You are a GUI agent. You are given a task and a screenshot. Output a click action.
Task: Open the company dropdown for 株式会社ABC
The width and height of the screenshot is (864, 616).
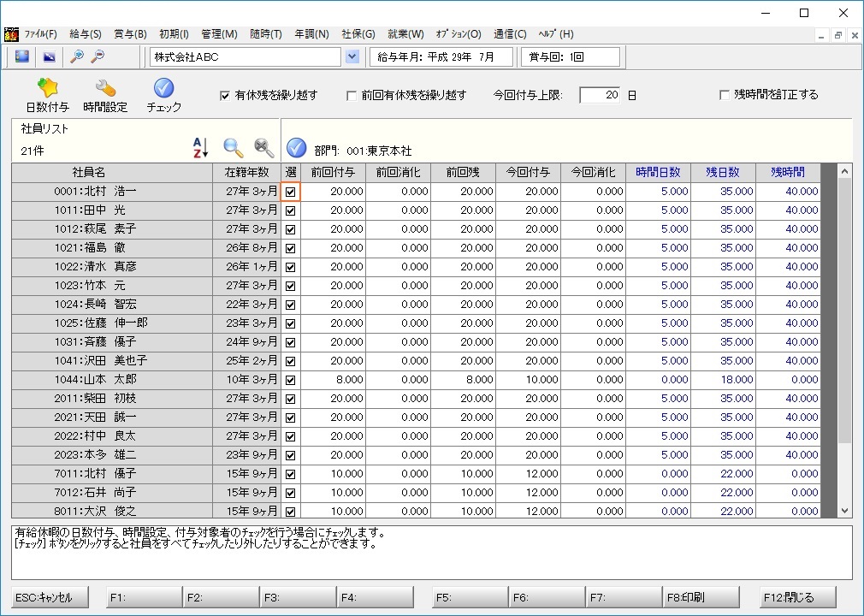pyautogui.click(x=352, y=56)
